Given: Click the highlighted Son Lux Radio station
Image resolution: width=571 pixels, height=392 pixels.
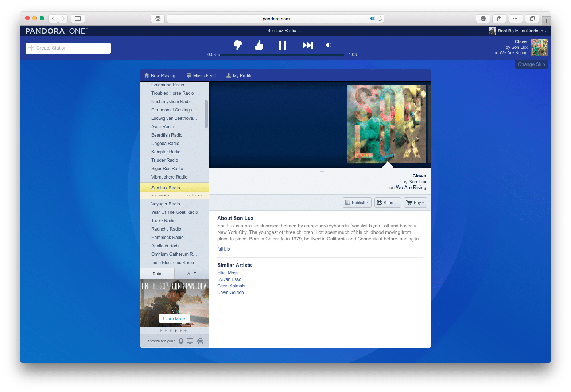Looking at the screenshot, I should (x=174, y=188).
